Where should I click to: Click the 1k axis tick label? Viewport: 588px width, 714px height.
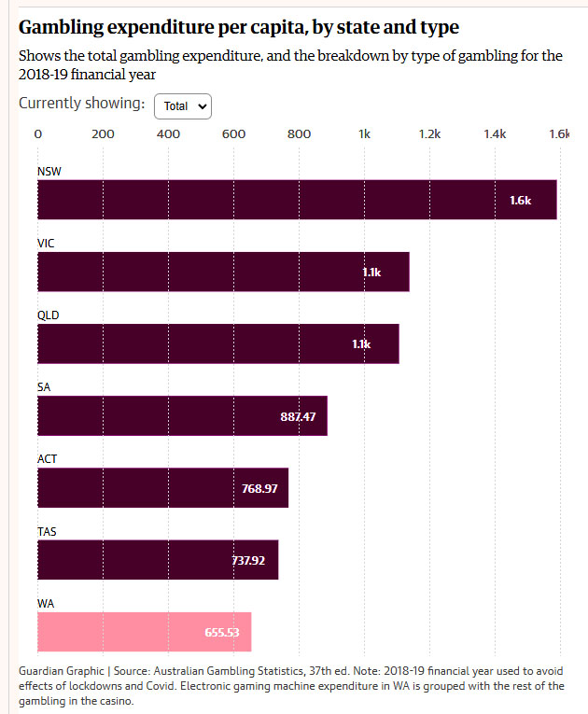pyautogui.click(x=364, y=134)
